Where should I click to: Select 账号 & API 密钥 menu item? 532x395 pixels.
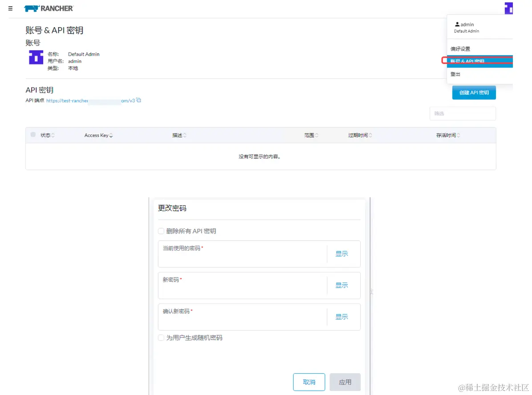(480, 61)
